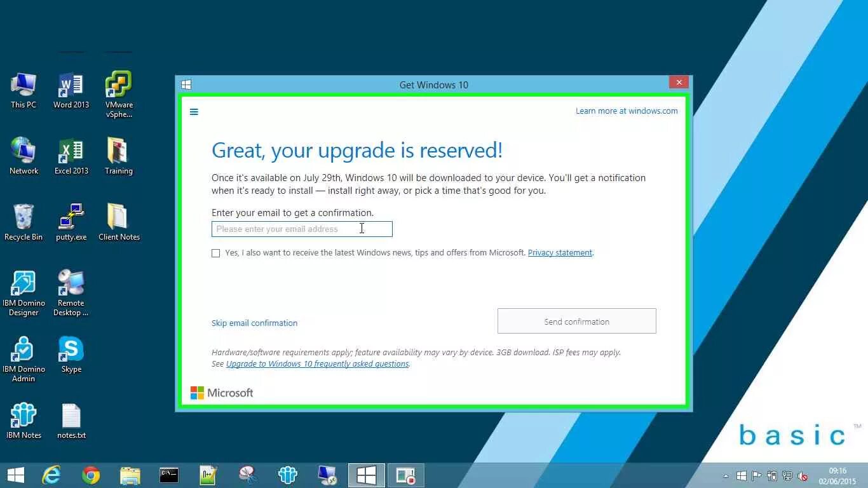This screenshot has height=488, width=868.
Task: Open File Explorer from the taskbar
Action: tap(130, 475)
